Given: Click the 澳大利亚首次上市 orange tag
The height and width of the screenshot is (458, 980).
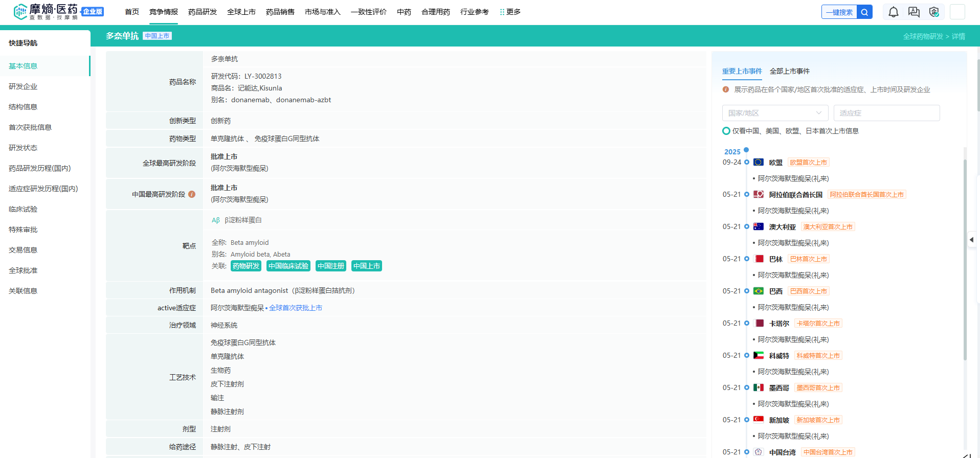Looking at the screenshot, I should 828,227.
